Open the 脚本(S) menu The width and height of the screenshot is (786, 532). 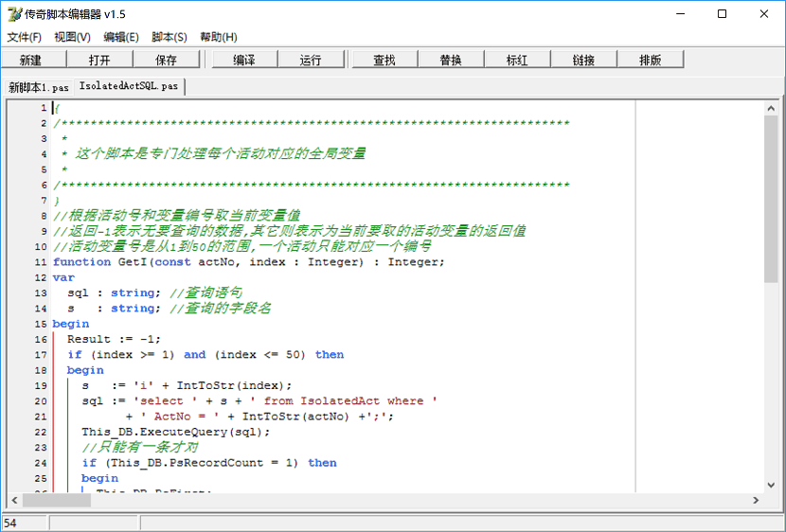point(170,37)
